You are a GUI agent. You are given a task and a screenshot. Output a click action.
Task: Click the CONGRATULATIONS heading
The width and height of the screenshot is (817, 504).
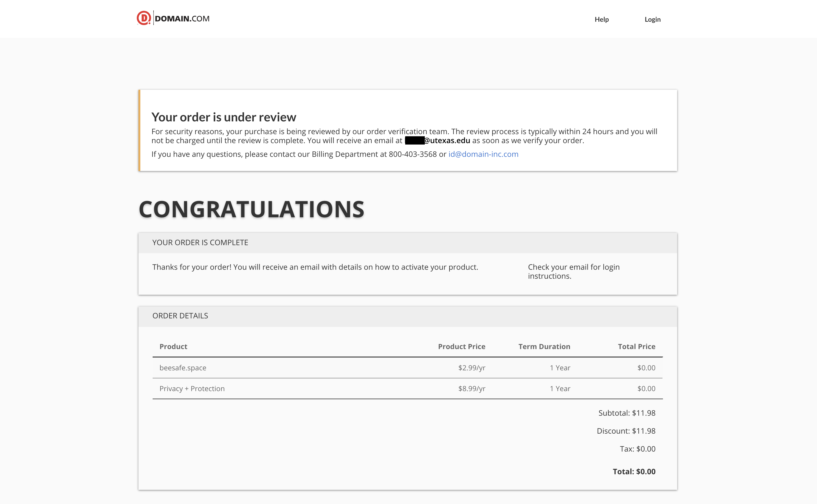coord(251,209)
